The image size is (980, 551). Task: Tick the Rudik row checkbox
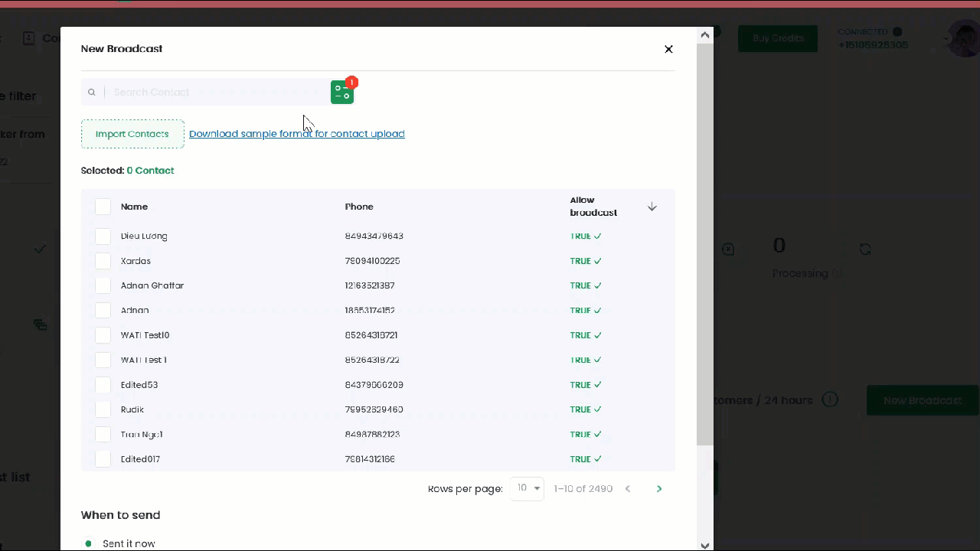click(103, 409)
